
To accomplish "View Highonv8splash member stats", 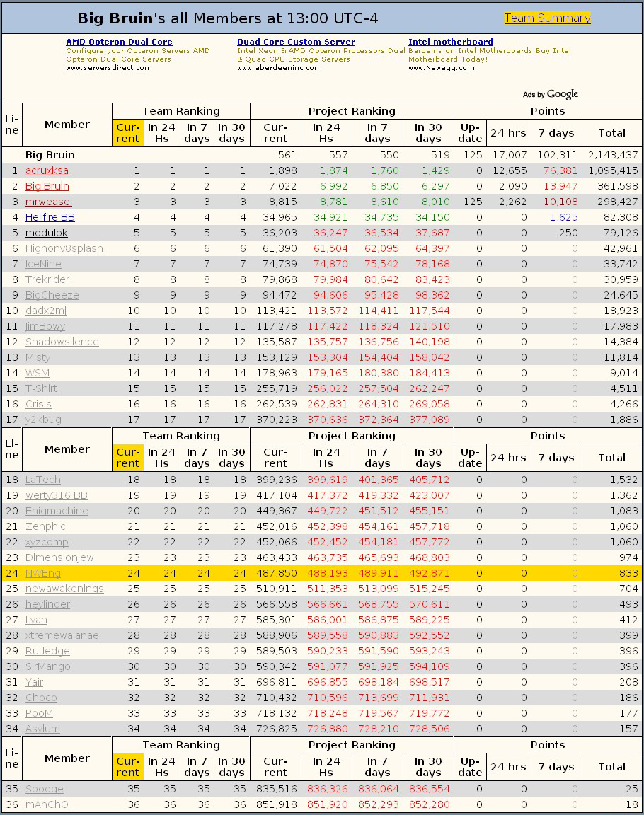I will coord(64,248).
